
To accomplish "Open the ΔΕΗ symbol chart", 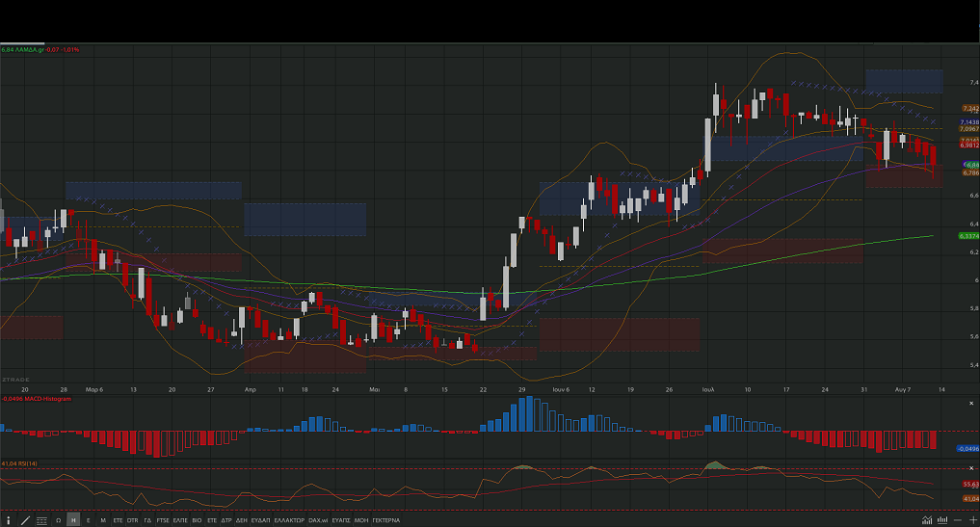I will tap(241, 520).
